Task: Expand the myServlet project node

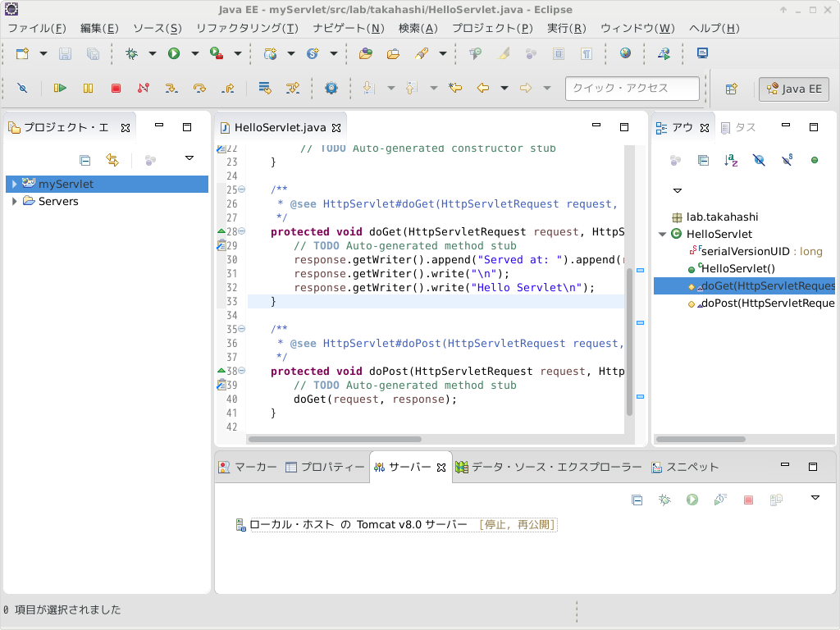Action: [x=14, y=184]
